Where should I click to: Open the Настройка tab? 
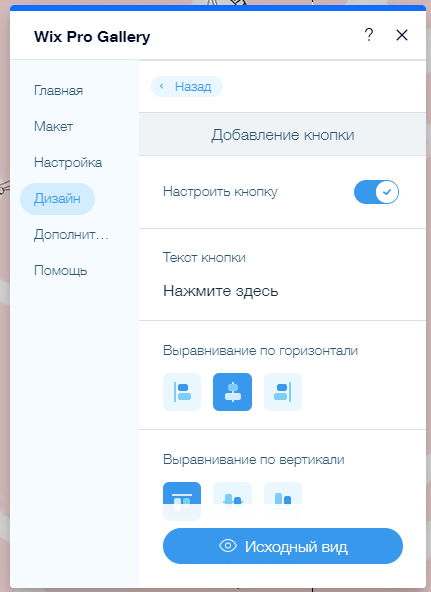pos(68,162)
